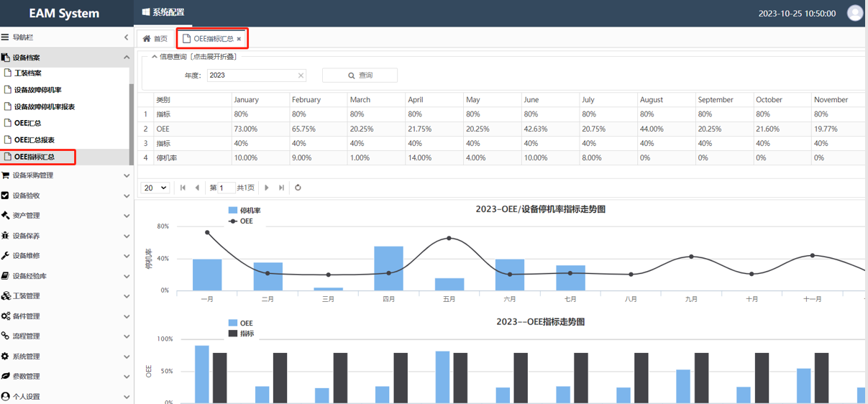This screenshot has width=868, height=404.
Task: Toggle 停机率 legend in first chart
Action: click(244, 211)
